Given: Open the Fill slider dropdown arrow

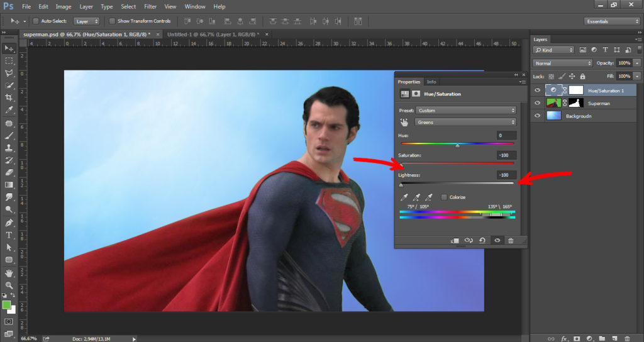Looking at the screenshot, I should pos(636,76).
